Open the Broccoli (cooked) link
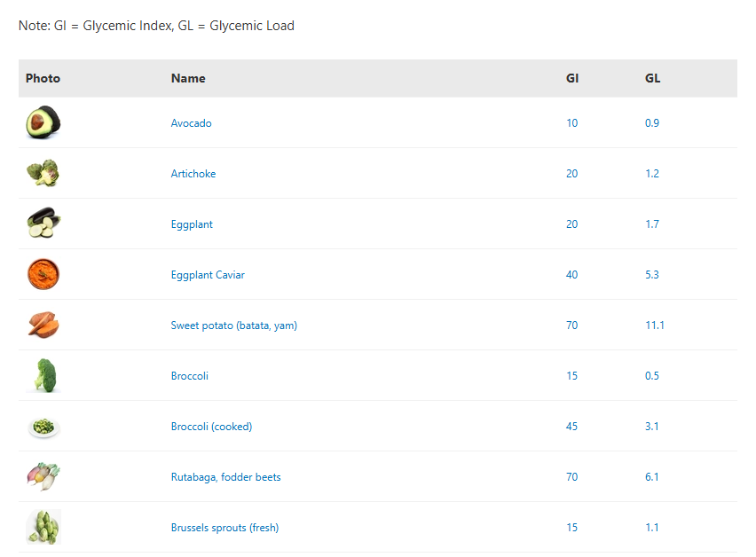 coord(211,427)
